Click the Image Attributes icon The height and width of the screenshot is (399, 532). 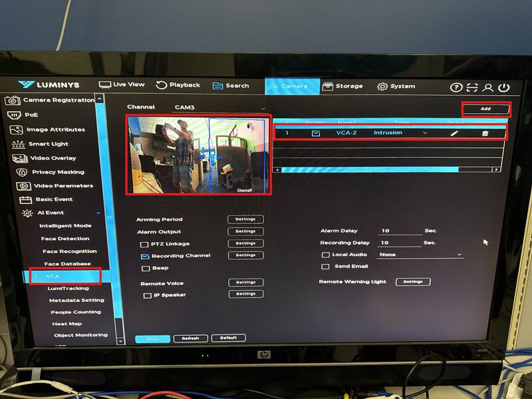click(16, 130)
